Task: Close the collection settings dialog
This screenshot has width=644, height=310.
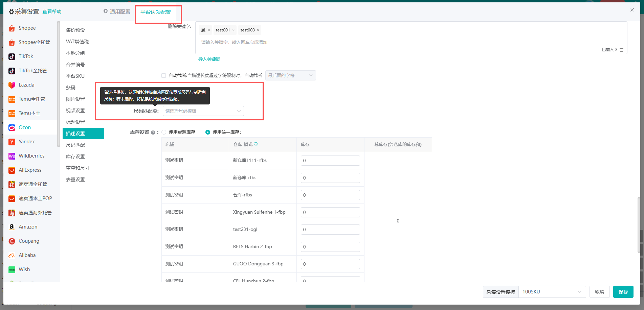Action: [632, 10]
